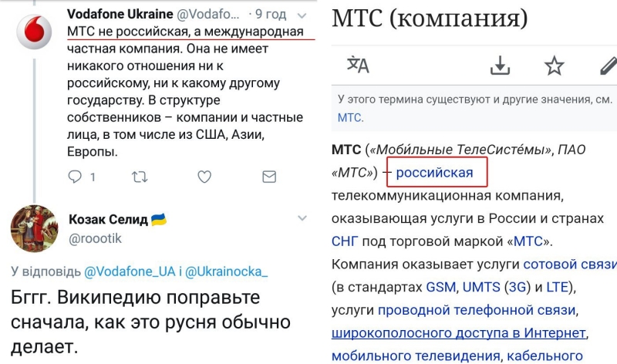This screenshot has width=617, height=364.
Task: Download the Wikipedia article
Action: click(501, 66)
